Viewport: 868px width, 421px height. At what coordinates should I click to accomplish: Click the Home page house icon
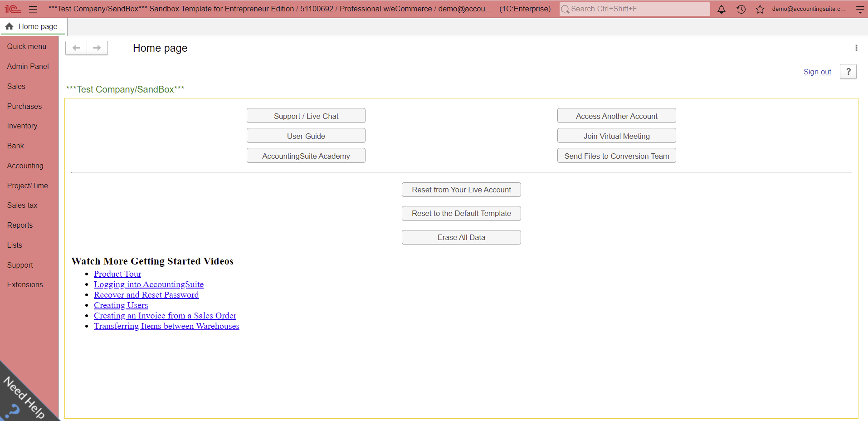point(9,26)
